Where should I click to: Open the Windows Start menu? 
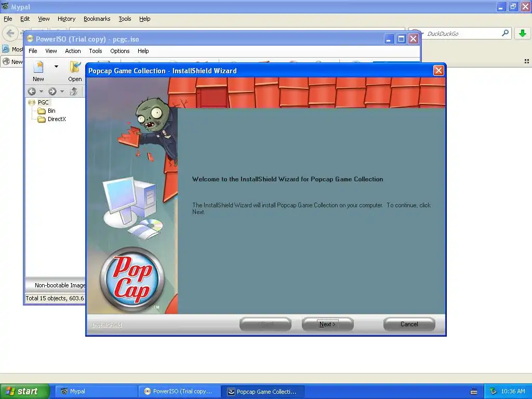coord(25,391)
